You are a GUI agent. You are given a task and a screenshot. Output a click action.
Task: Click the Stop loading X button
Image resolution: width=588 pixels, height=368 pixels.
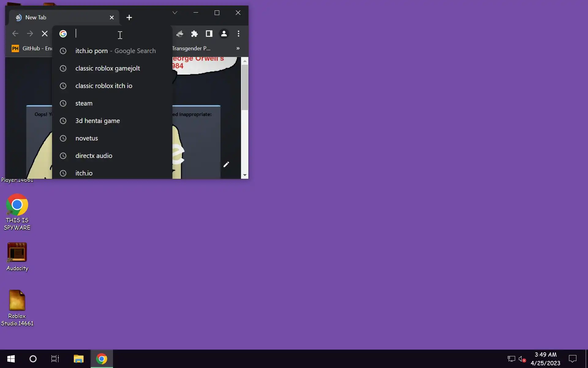pos(45,34)
